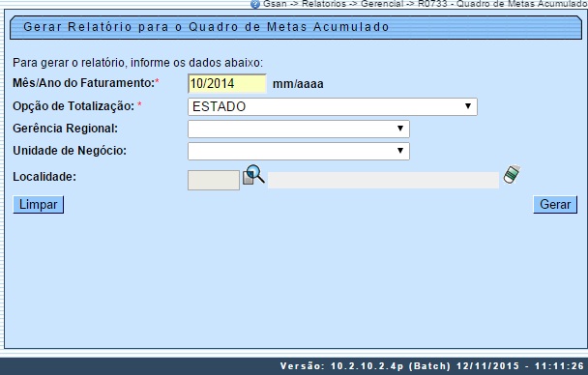This screenshot has width=588, height=375.
Task: Click the Localidade description gray field
Action: [x=383, y=180]
